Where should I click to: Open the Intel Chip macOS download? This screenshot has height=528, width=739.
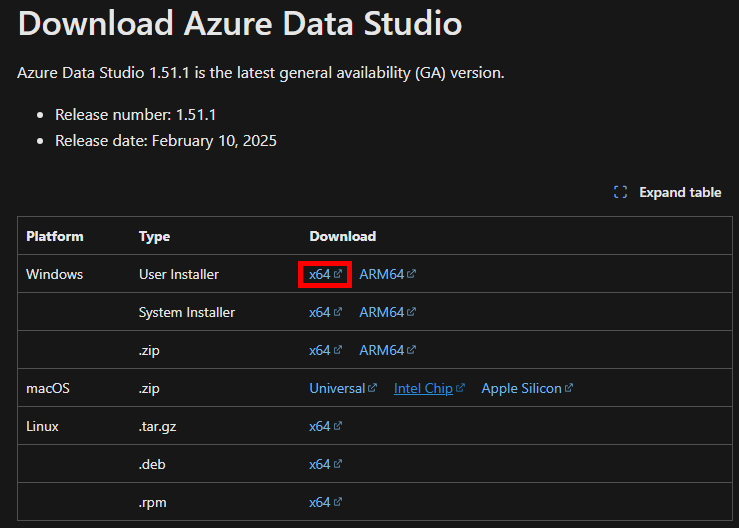tap(429, 388)
